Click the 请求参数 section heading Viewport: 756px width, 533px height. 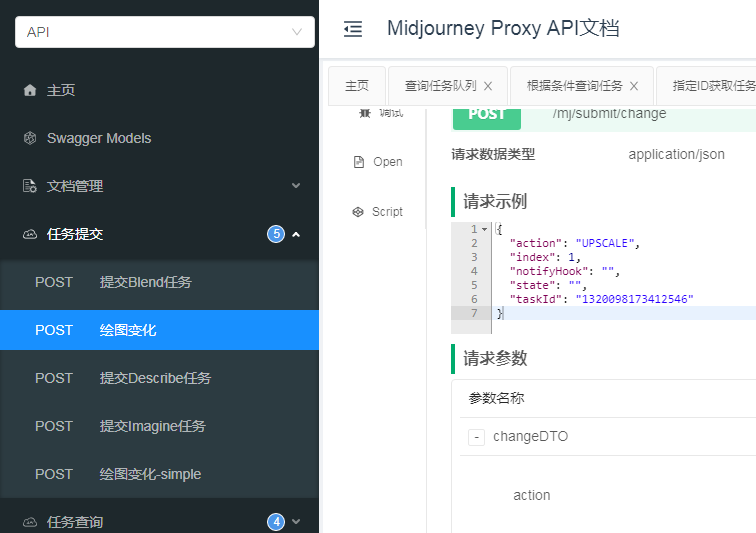coord(495,358)
